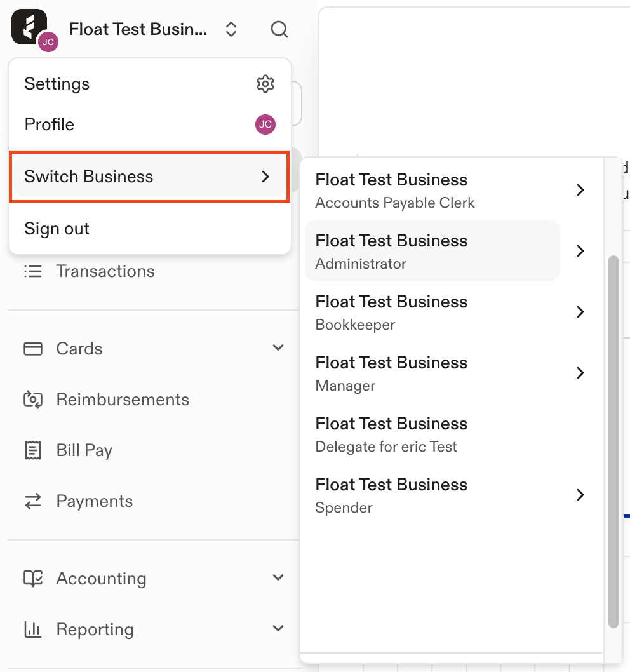Expand the Accounting section chevron

(x=278, y=577)
